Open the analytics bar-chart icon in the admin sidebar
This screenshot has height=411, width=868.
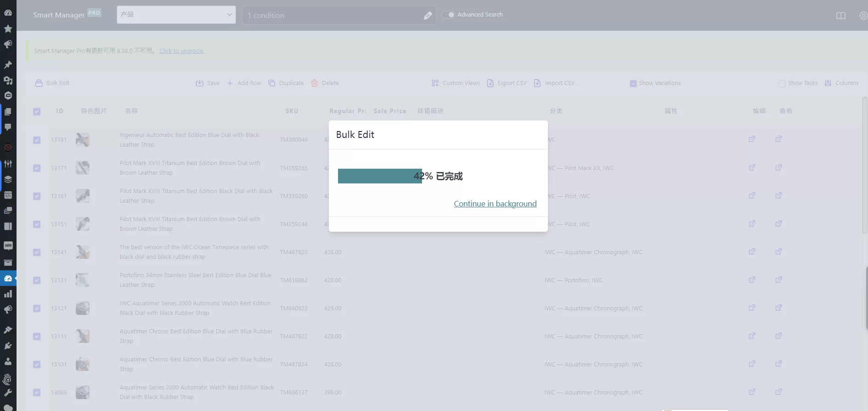[8, 294]
